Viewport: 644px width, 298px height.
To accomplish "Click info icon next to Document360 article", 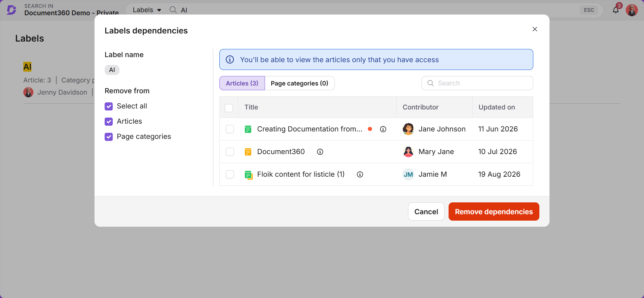I will 320,152.
